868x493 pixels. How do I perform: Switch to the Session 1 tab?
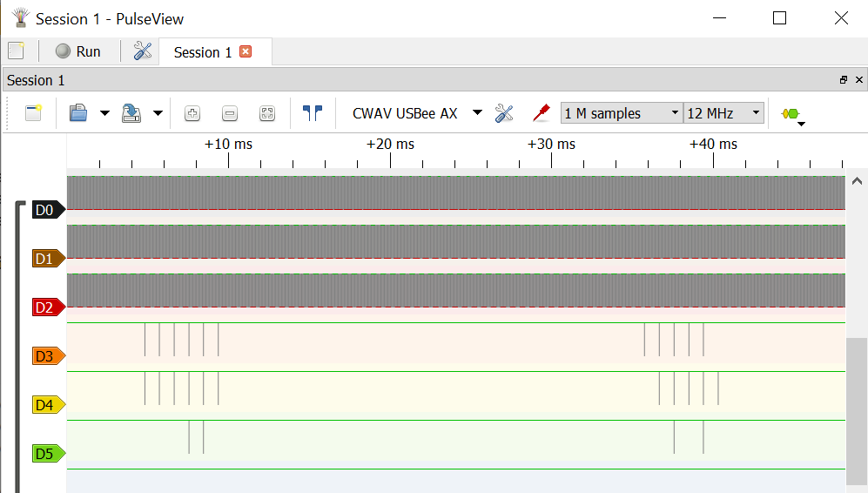click(203, 52)
